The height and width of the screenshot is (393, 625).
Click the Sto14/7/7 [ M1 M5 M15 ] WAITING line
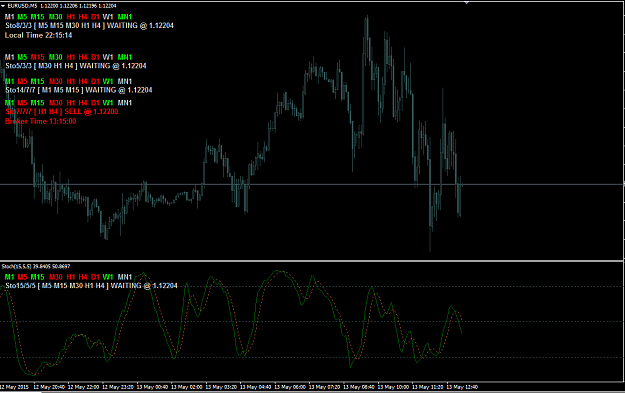79,90
